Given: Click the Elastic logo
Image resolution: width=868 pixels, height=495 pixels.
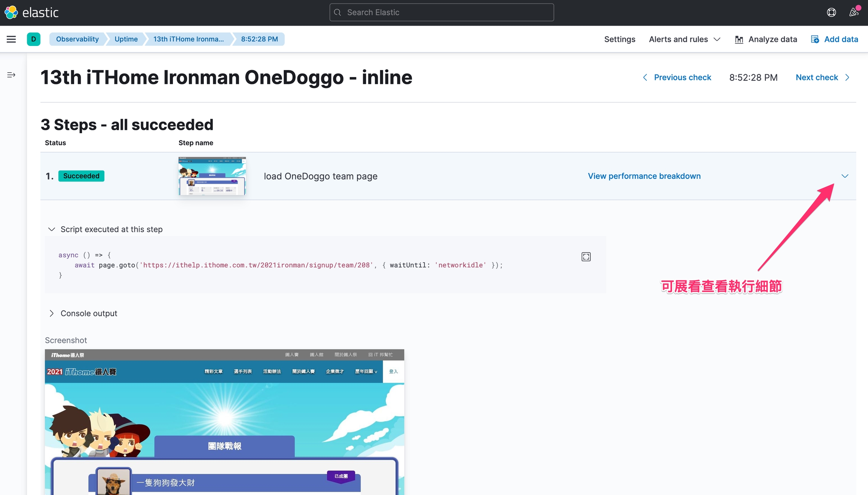Looking at the screenshot, I should click(x=31, y=12).
